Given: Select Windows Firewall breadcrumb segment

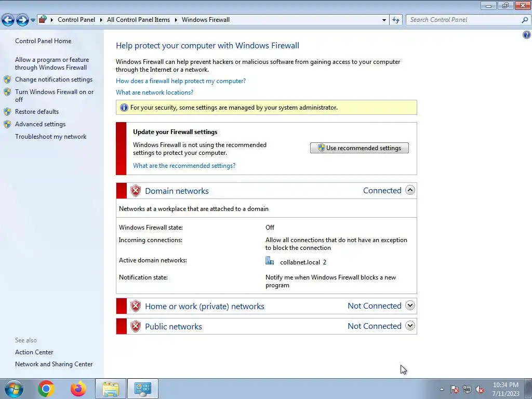Looking at the screenshot, I should pos(206,20).
